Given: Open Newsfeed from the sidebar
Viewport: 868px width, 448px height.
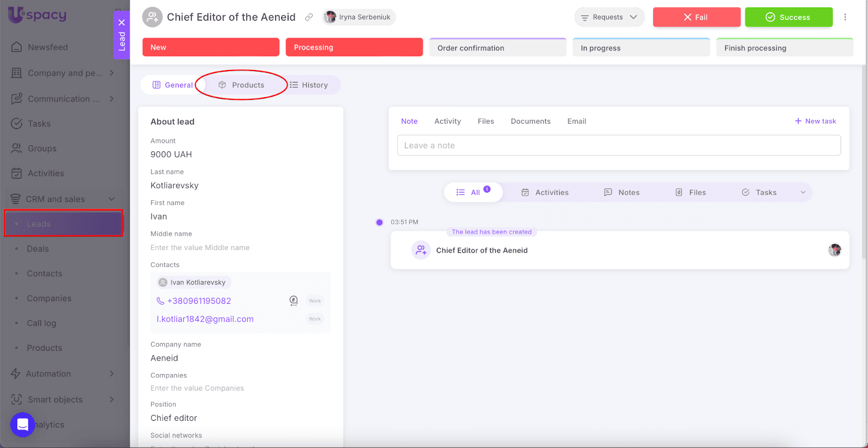Looking at the screenshot, I should point(48,47).
